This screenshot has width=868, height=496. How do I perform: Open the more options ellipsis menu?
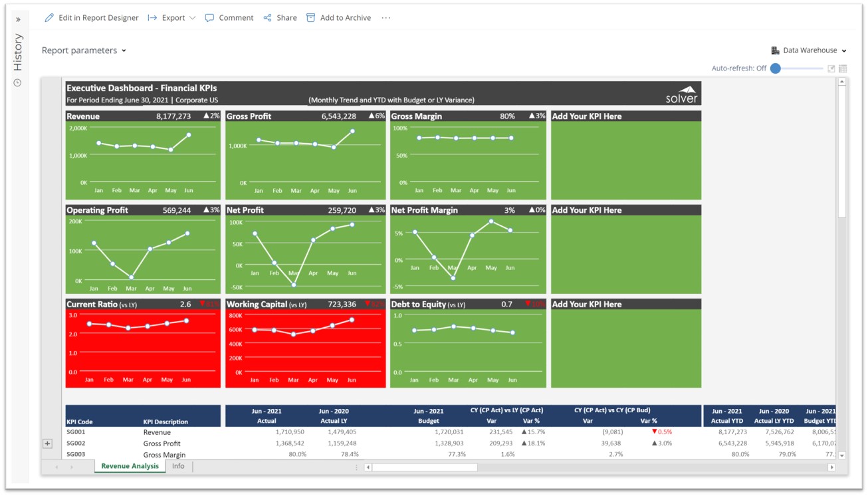tap(386, 18)
